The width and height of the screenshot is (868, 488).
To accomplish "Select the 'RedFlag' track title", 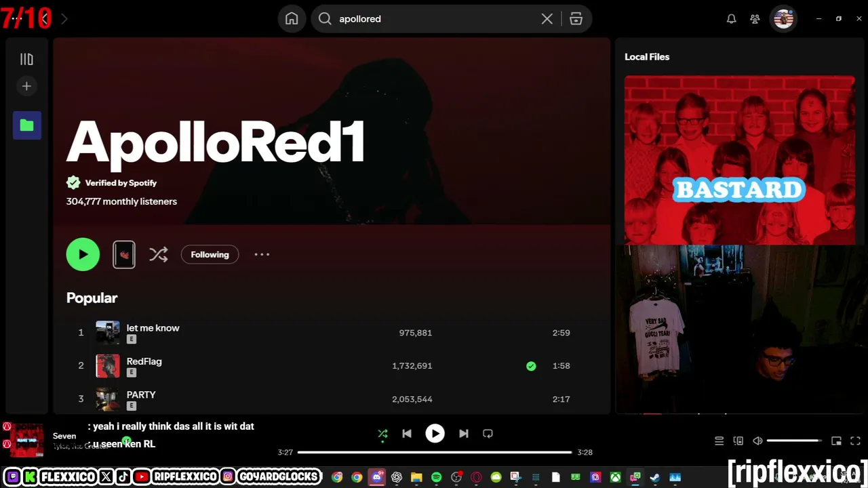I will click(x=144, y=361).
